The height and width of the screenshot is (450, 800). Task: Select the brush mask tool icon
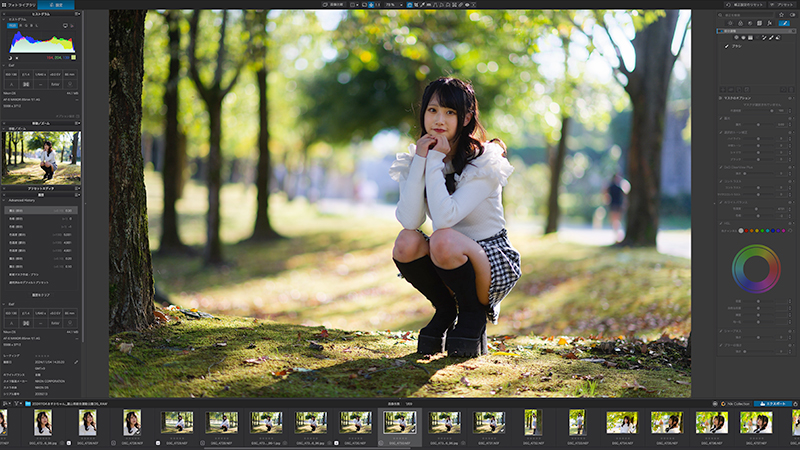click(771, 37)
